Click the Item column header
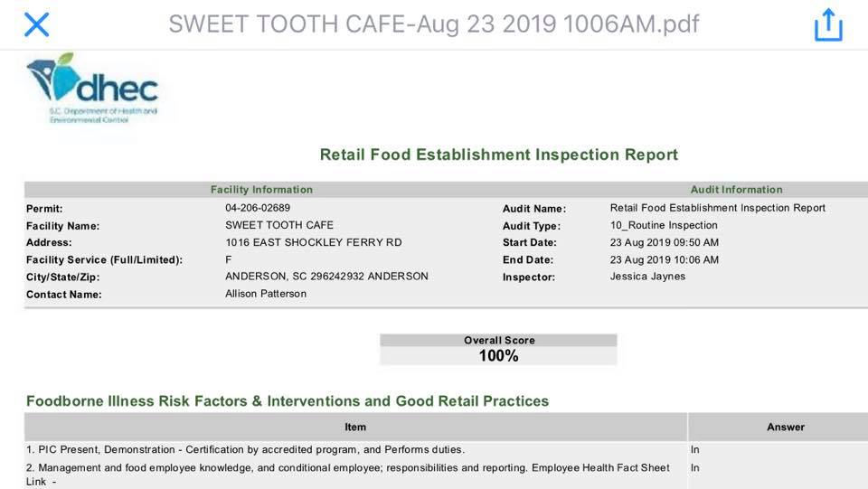This screenshot has height=489, width=868. (x=355, y=427)
